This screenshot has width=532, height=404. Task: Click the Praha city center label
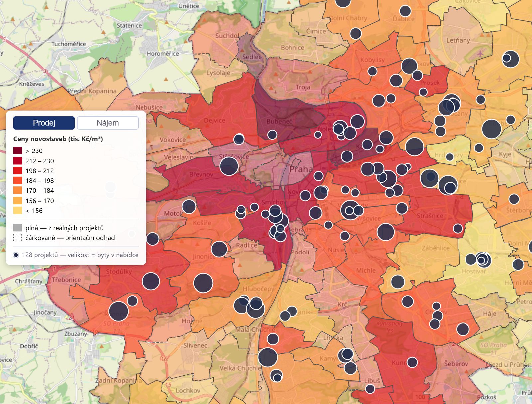click(x=301, y=169)
